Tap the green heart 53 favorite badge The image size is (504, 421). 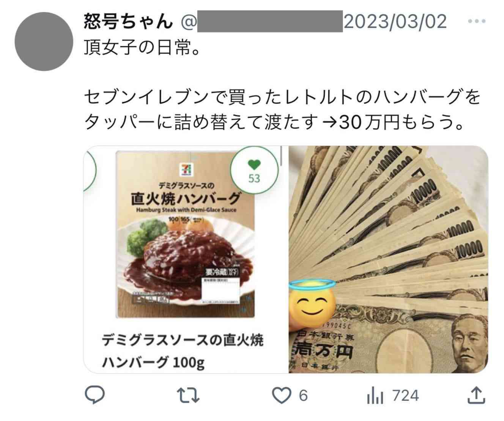pos(254,171)
